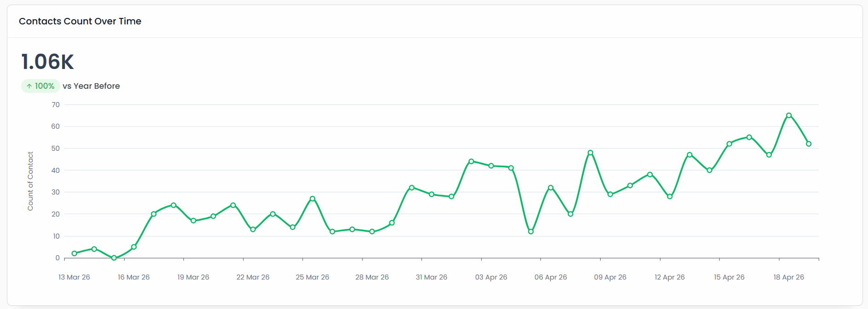Select the highest data point on 18 Apr 26
Viewport: 868px width, 309px height.
coord(789,115)
